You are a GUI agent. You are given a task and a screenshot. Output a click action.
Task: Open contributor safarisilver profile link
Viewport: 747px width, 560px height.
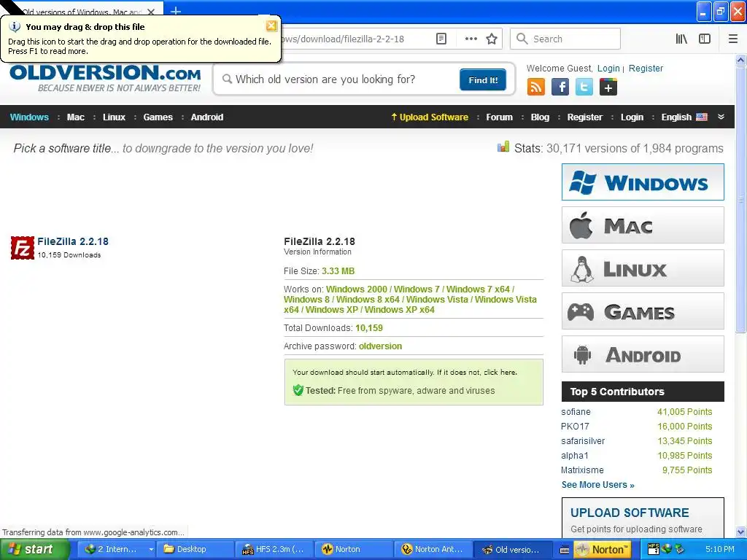583,441
